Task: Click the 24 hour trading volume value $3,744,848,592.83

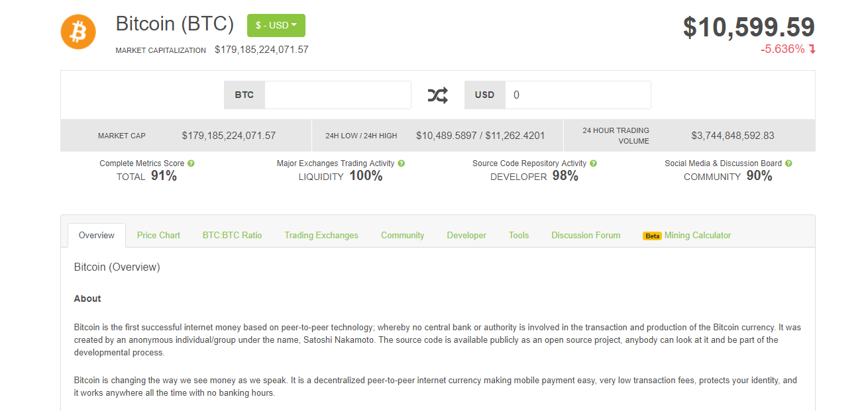Action: pyautogui.click(x=733, y=136)
